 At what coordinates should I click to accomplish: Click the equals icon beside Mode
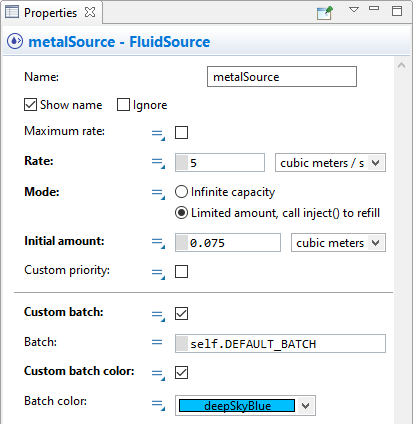click(158, 194)
